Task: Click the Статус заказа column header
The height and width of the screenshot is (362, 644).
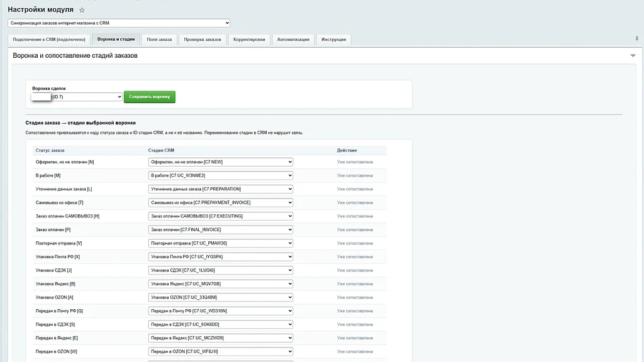Action: (x=50, y=151)
